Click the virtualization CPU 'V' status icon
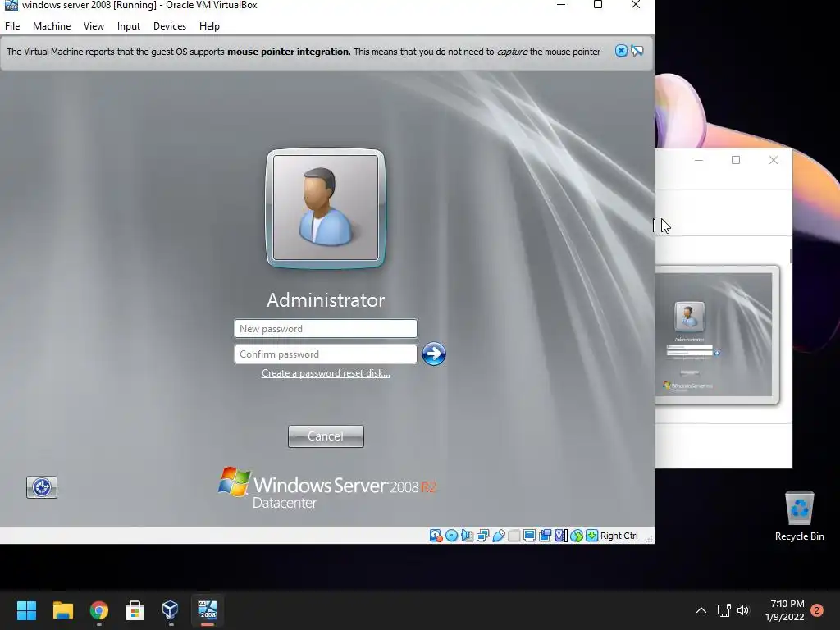Screen dimensions: 840x630 click(x=560, y=536)
